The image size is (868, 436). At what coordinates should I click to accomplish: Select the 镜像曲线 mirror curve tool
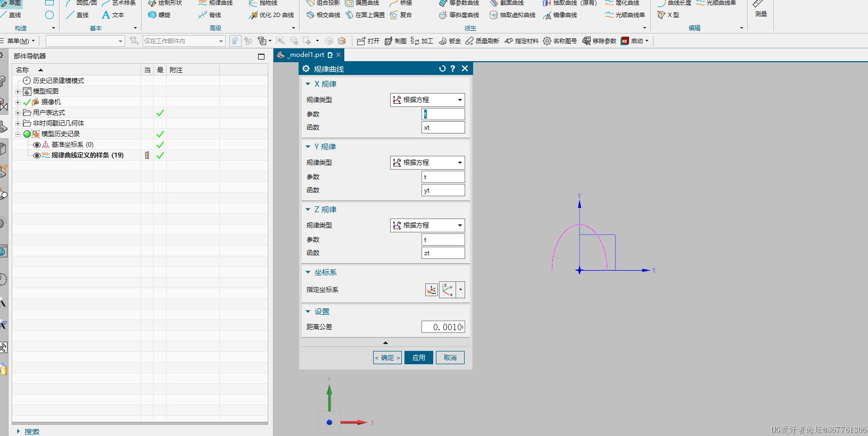(x=560, y=15)
